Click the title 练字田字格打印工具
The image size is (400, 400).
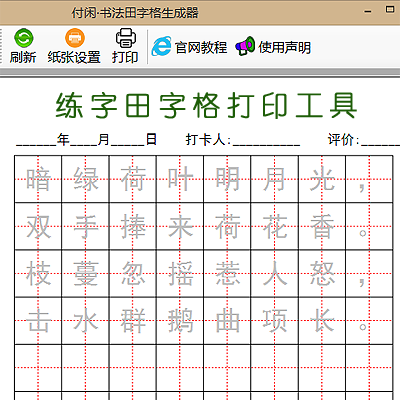pos(206,106)
